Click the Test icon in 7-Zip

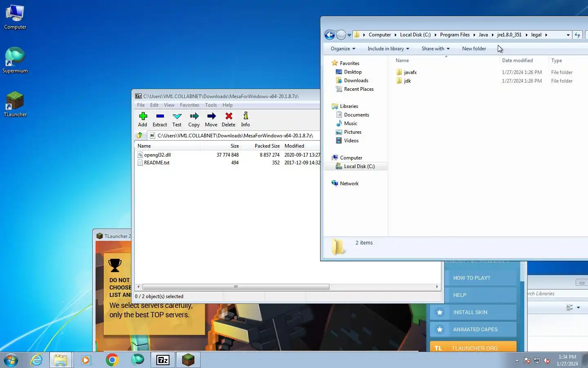[177, 116]
